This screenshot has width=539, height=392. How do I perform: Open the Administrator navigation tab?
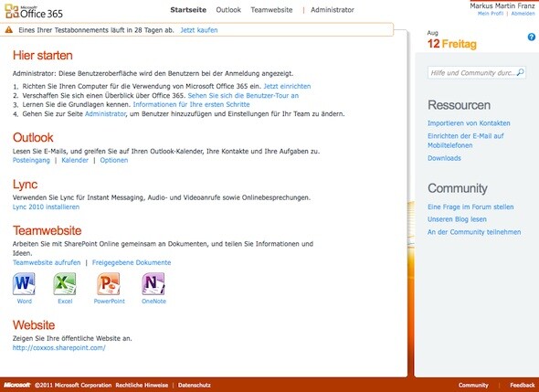click(333, 10)
